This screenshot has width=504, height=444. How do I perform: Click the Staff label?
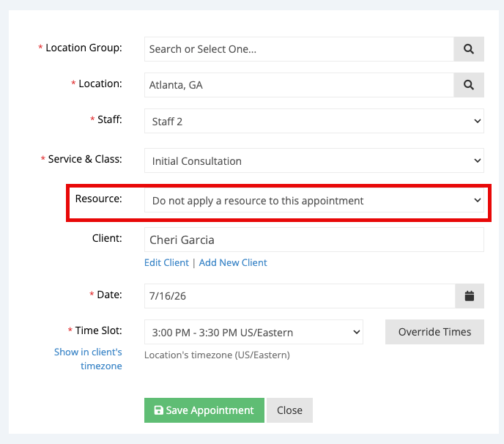[x=110, y=119]
